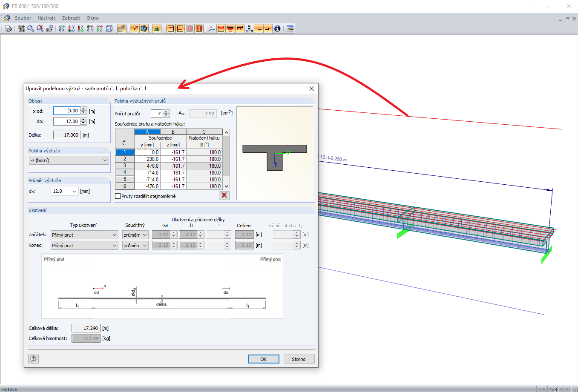Open the Konec anchorage type dropdown
Viewport: 578px width, 392px height.
[84, 246]
